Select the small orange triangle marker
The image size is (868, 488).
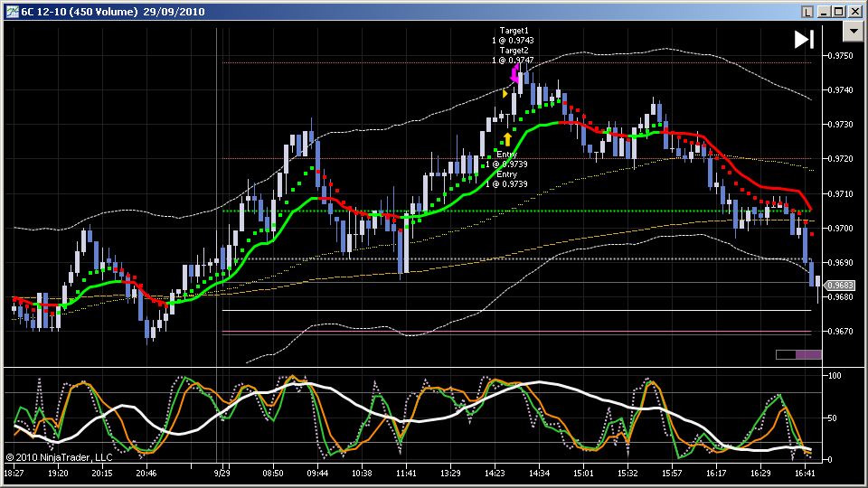(x=505, y=94)
